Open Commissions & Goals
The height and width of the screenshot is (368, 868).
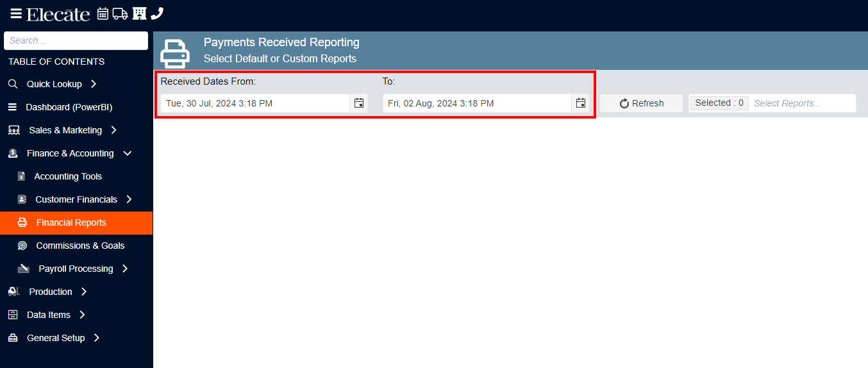(80, 246)
